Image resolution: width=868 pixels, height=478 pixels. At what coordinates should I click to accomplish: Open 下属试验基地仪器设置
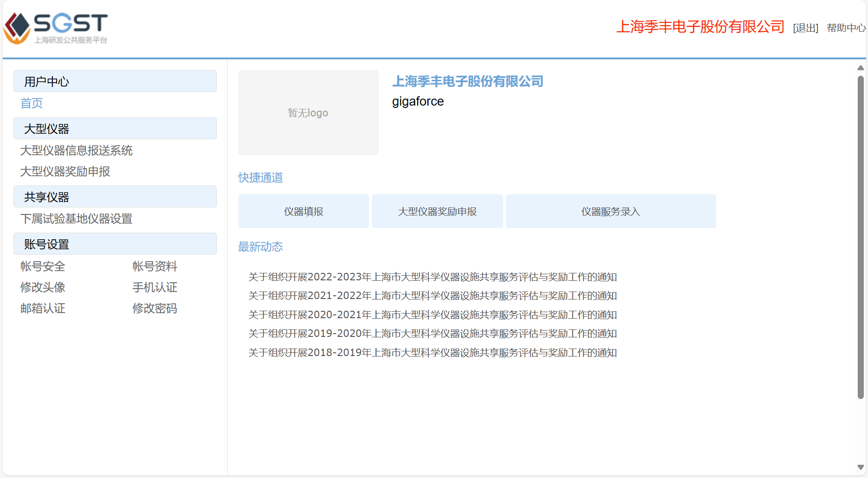[77, 219]
